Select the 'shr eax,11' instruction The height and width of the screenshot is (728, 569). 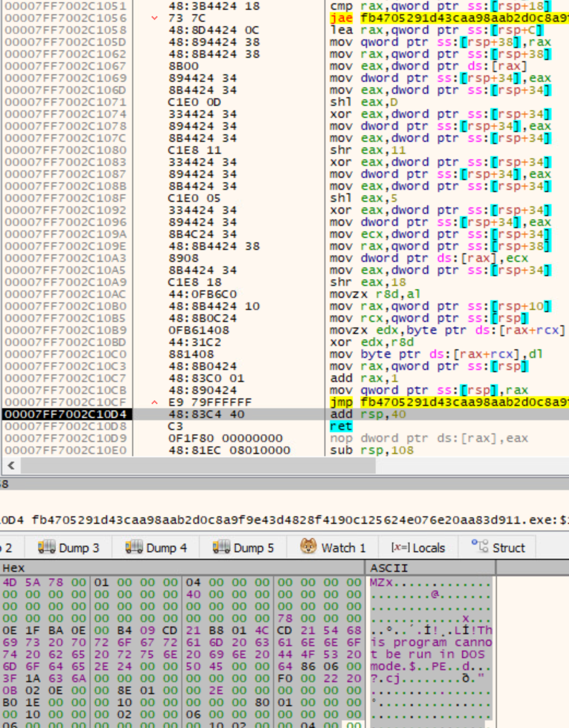pyautogui.click(x=368, y=150)
